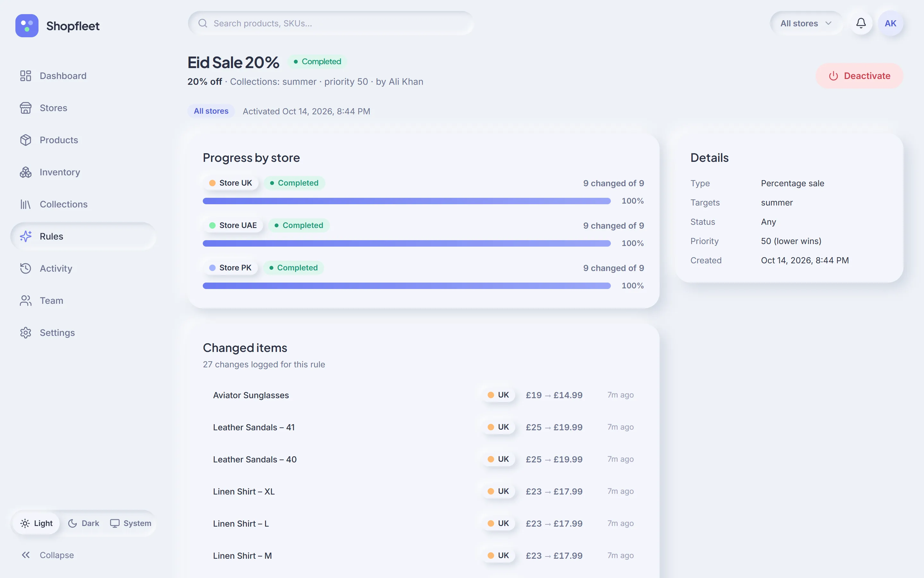
Task: Click the Aviator Sunglasses row
Action: [424, 395]
